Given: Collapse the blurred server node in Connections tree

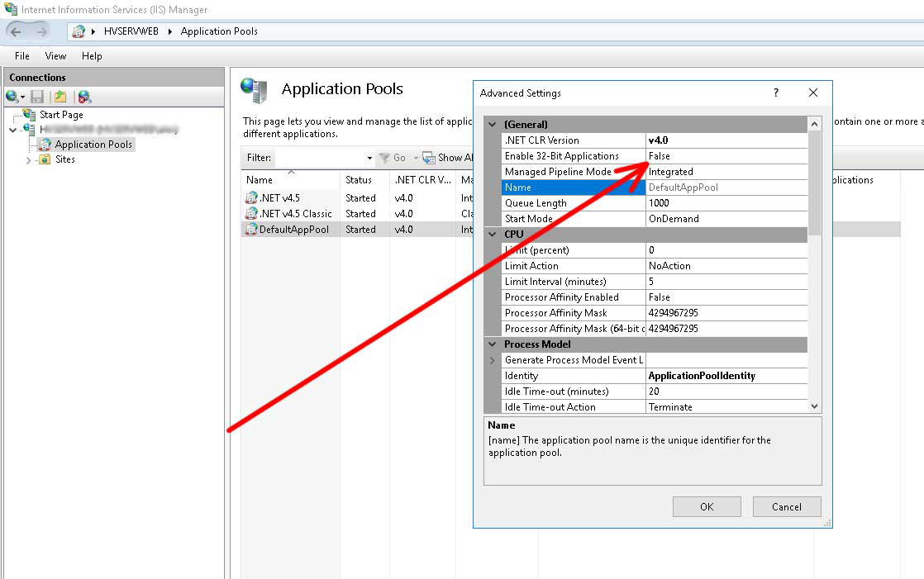Looking at the screenshot, I should [x=13, y=130].
